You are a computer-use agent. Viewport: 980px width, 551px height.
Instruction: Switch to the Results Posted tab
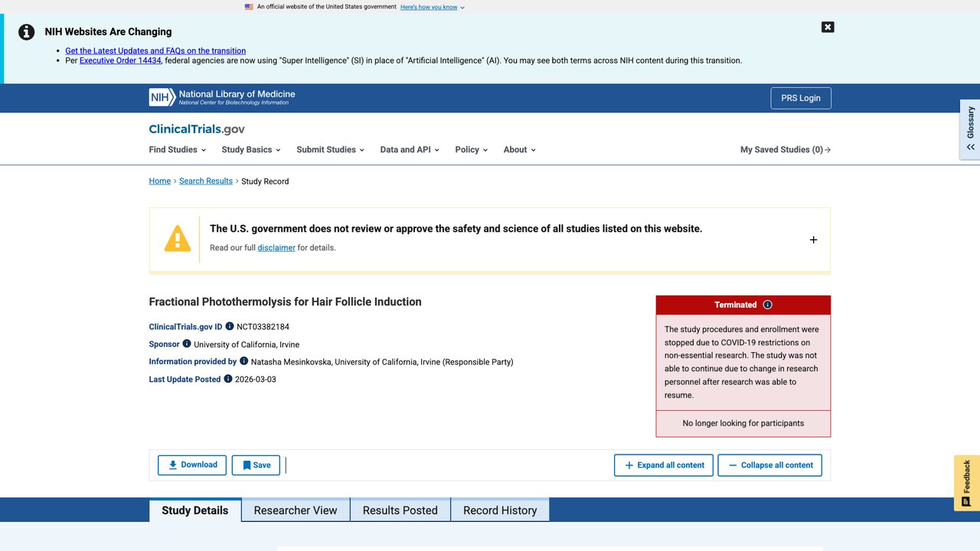coord(400,510)
